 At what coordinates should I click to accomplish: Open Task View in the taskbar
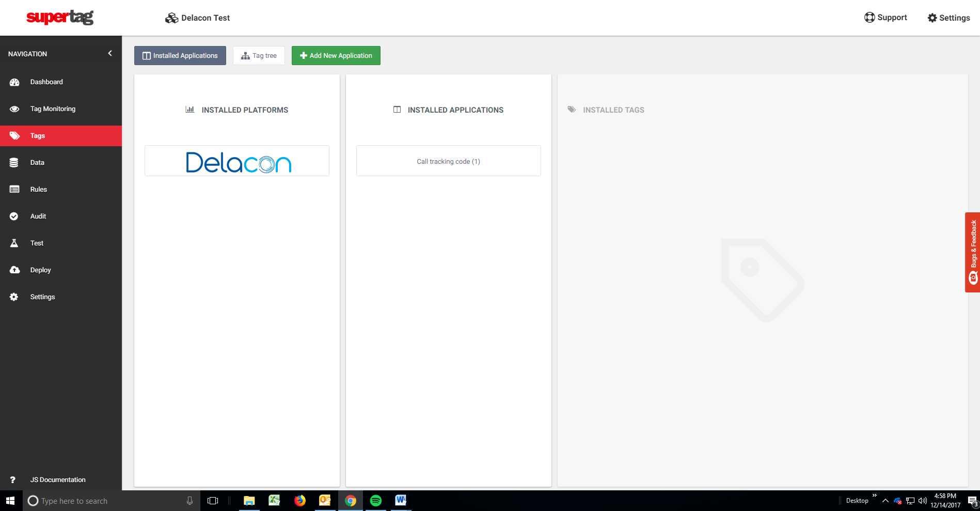213,501
